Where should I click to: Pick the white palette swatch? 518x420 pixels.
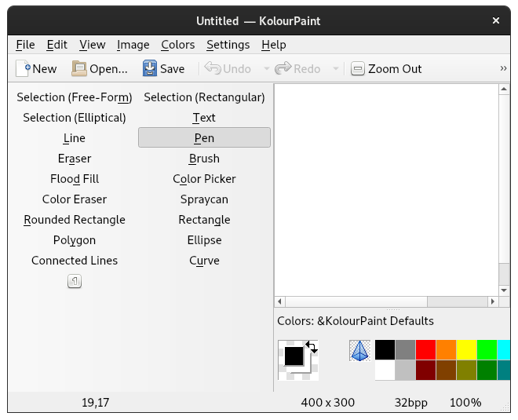pos(385,370)
